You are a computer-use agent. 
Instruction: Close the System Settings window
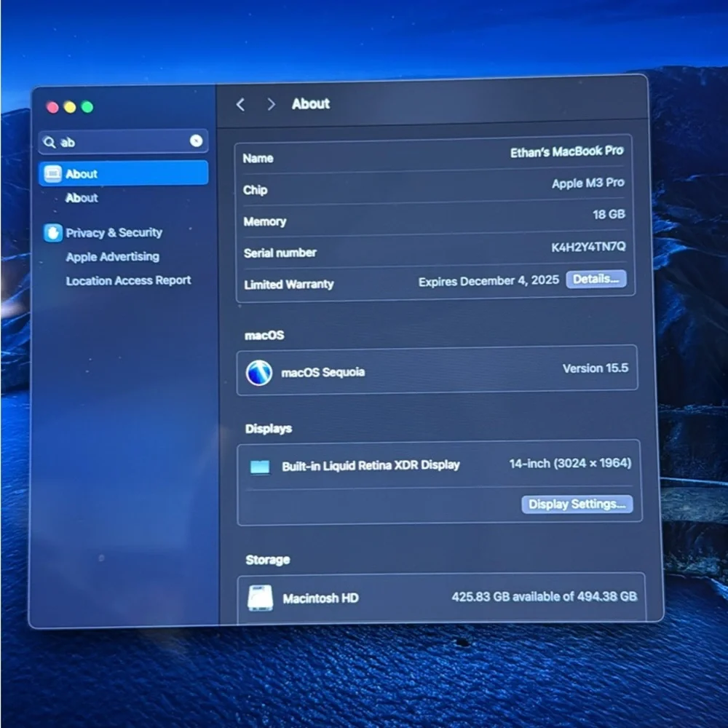tap(53, 108)
